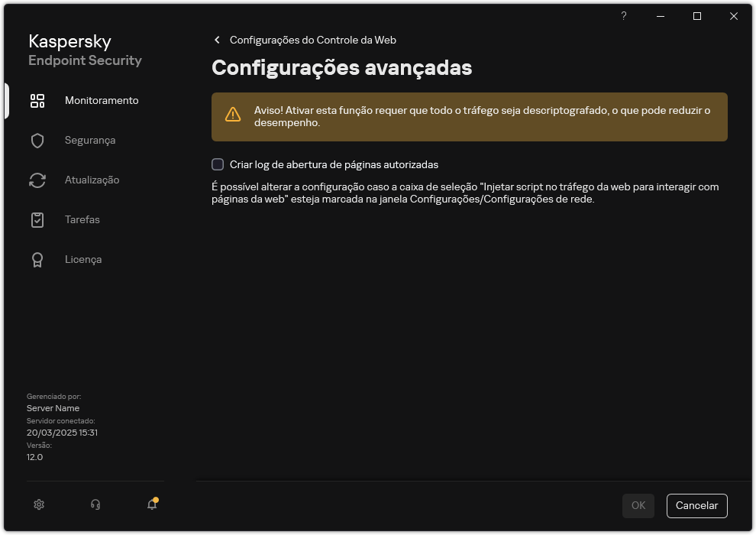Click the headset support icon
Image resolution: width=756 pixels, height=535 pixels.
95,504
